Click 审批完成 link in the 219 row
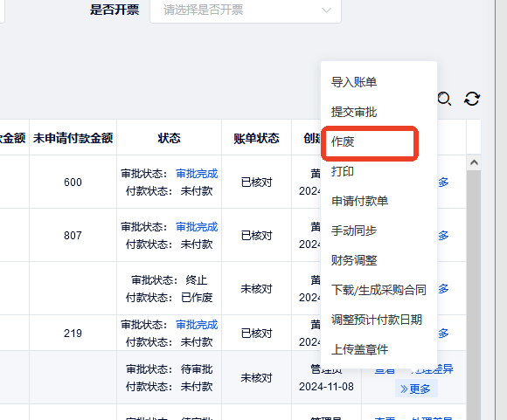Image resolution: width=507 pixels, height=420 pixels. pos(197,325)
